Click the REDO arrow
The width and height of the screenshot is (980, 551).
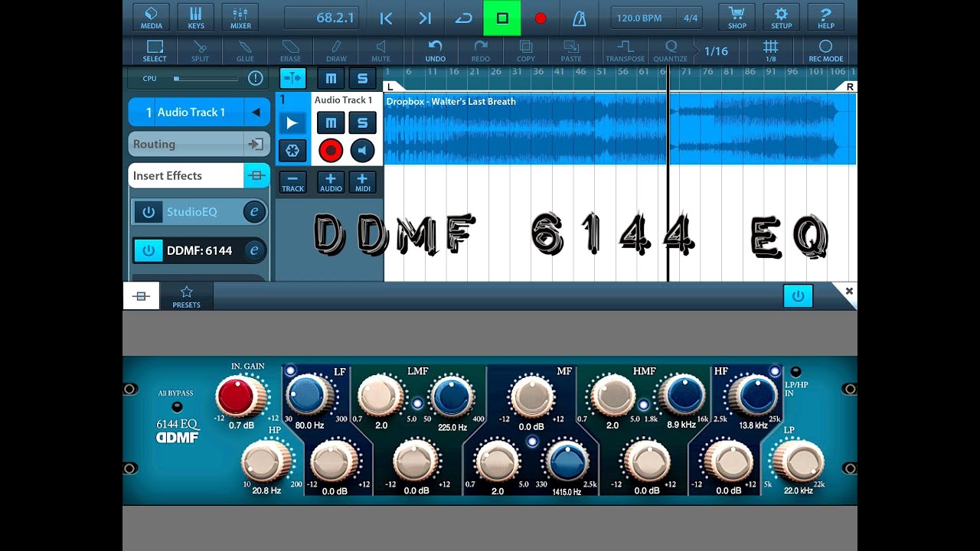pos(481,51)
